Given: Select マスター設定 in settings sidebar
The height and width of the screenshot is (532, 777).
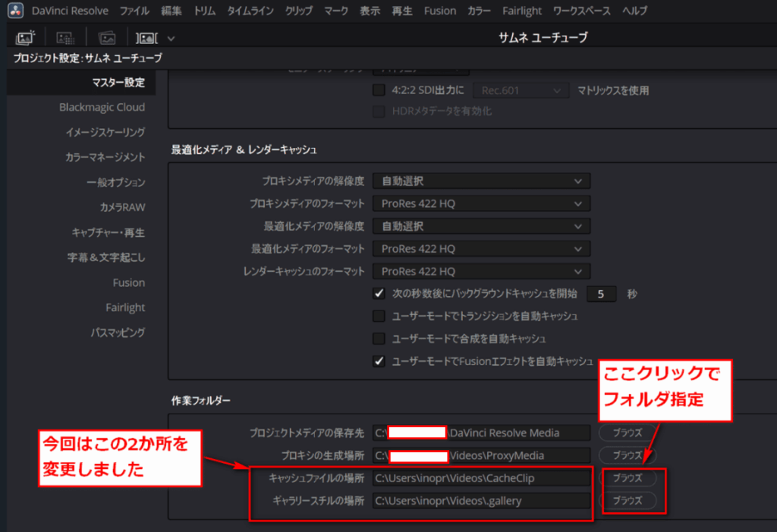Looking at the screenshot, I should tap(81, 82).
